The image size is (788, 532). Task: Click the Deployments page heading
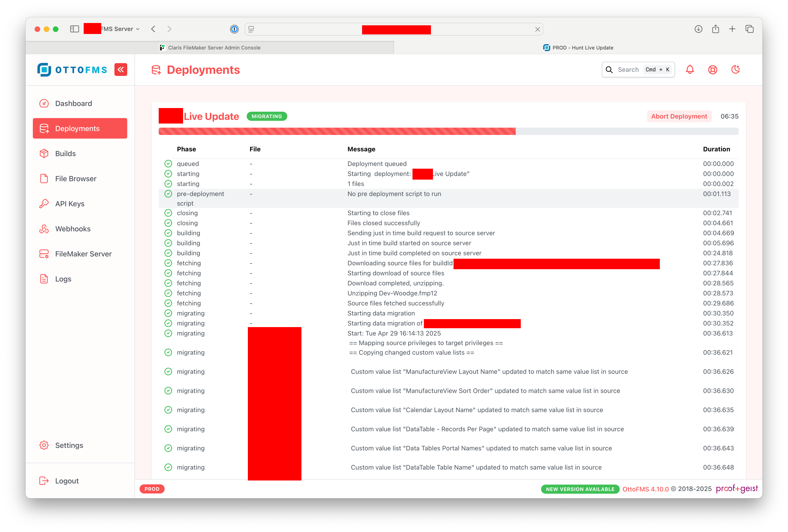(x=203, y=70)
